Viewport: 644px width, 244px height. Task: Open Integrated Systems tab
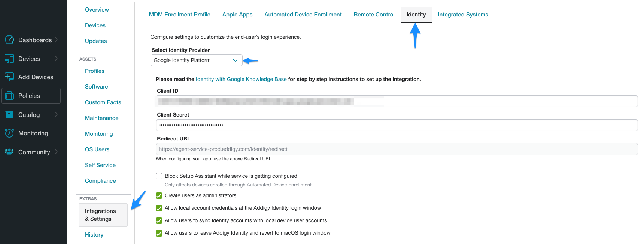pos(463,15)
